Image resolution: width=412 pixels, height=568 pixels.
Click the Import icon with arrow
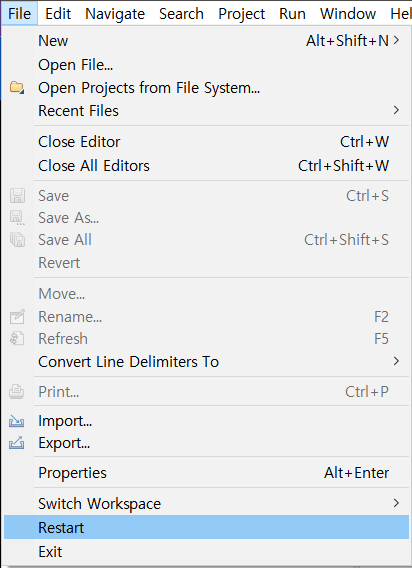tap(17, 421)
